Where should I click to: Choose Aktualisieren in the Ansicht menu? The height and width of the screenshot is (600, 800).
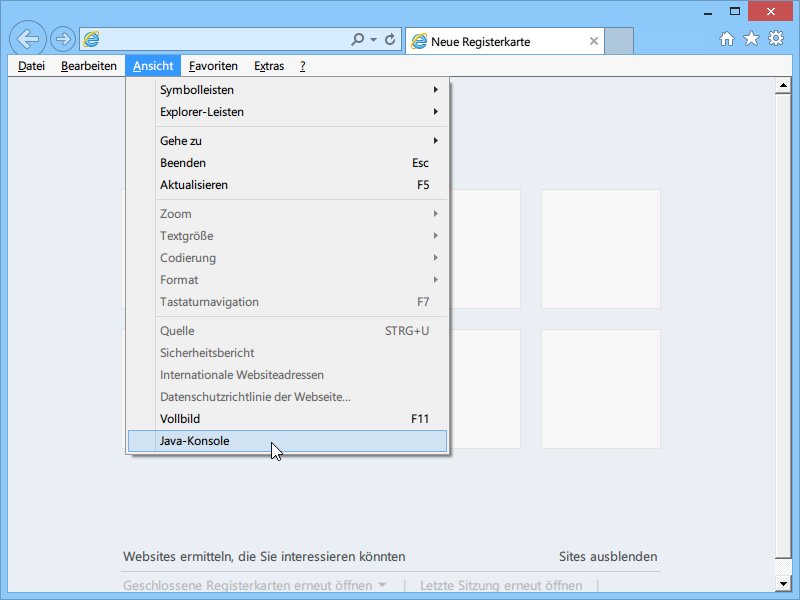click(x=287, y=185)
